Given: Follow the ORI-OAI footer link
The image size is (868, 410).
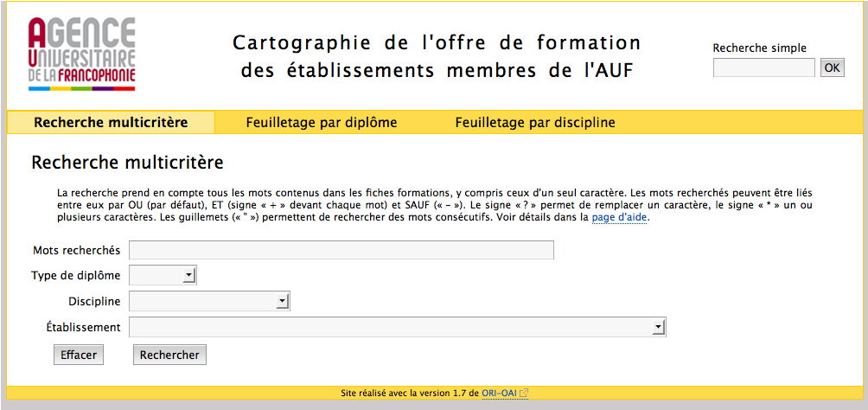Looking at the screenshot, I should coord(499,394).
